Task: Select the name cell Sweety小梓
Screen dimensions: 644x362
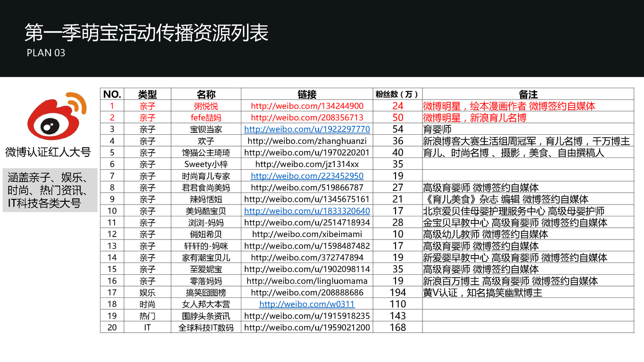Action: pos(206,164)
